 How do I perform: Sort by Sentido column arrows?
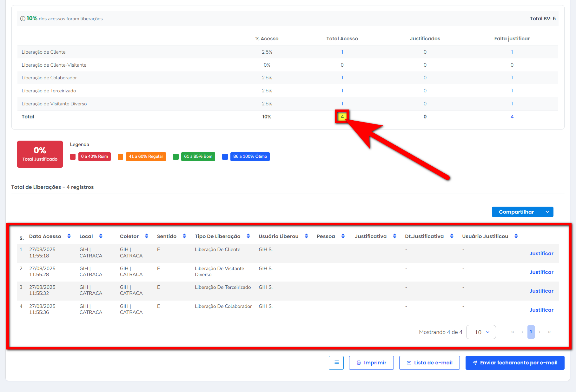coord(184,236)
